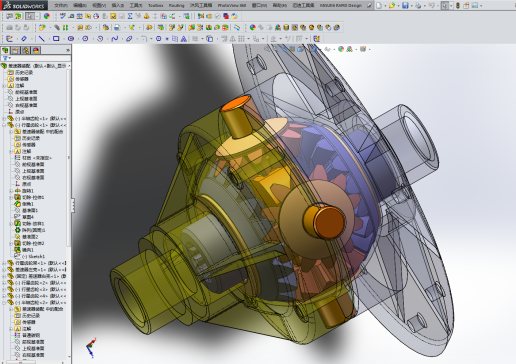Select the top-level 右视基准面 plane
This screenshot has height=364, width=516.
pos(26,105)
